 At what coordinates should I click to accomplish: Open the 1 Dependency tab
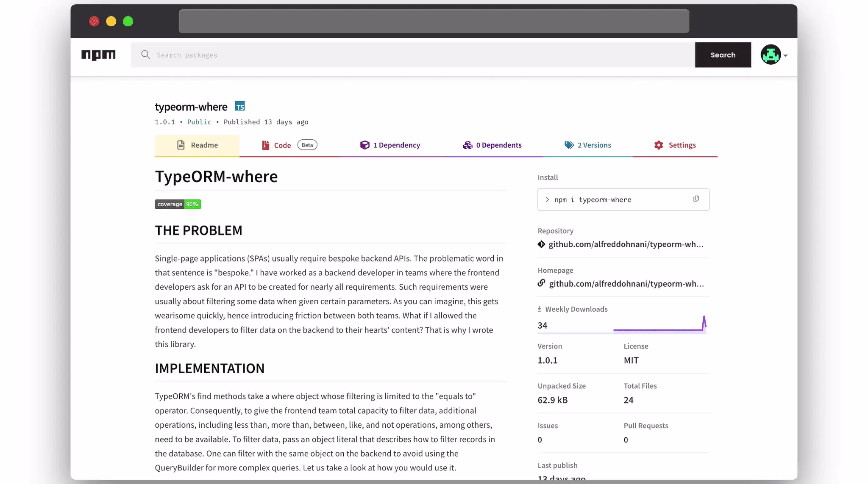(390, 145)
